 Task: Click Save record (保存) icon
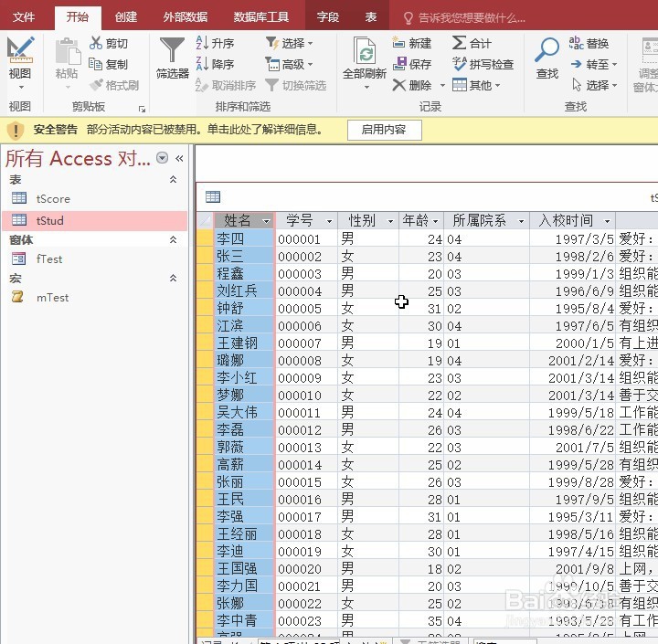click(x=399, y=64)
